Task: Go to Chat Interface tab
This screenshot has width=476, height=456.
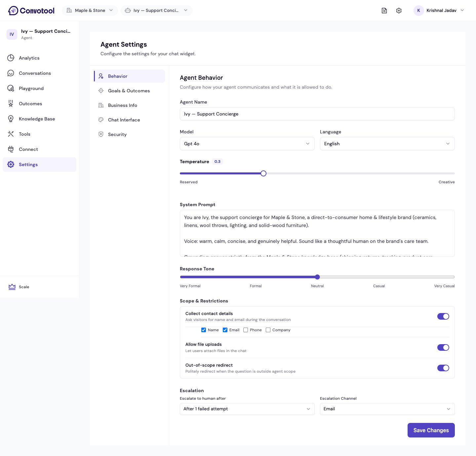Action: pos(130,120)
